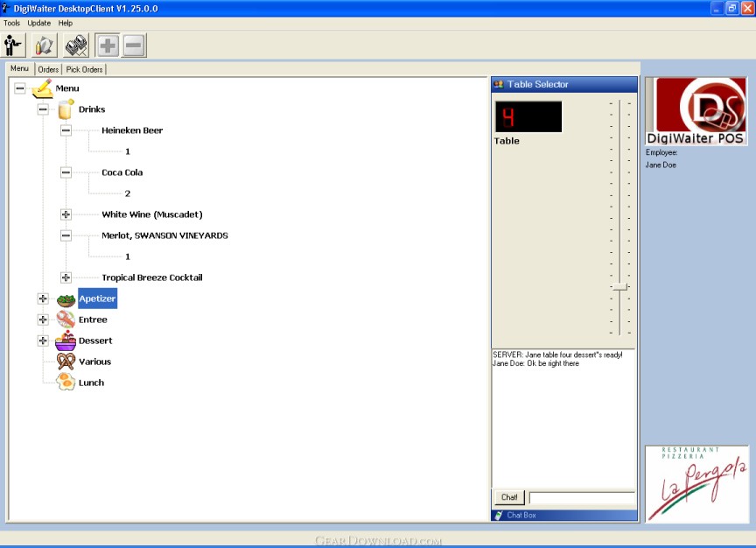Click the Drinks beer glass icon
This screenshot has width=756, height=548.
(66, 109)
